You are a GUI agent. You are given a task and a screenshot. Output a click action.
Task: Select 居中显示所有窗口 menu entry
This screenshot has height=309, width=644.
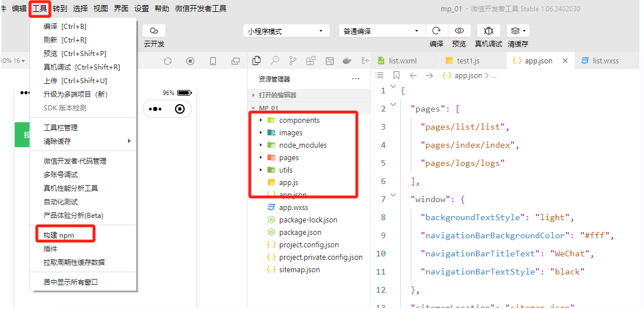tap(83, 282)
